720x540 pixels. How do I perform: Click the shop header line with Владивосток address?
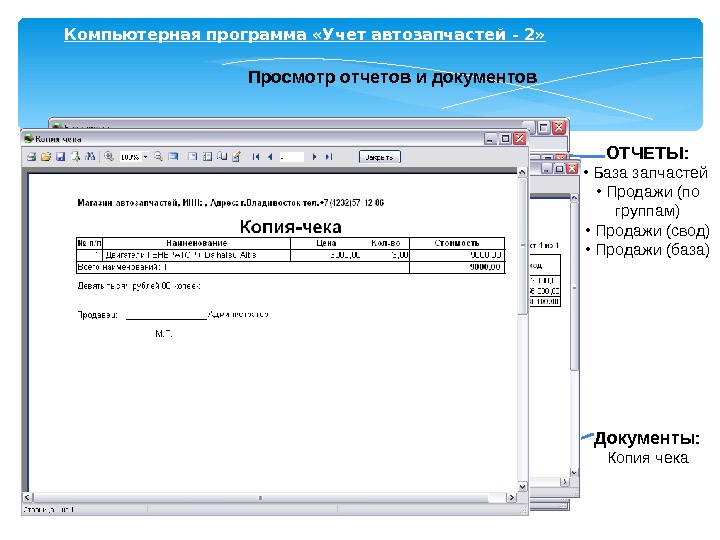pos(231,202)
